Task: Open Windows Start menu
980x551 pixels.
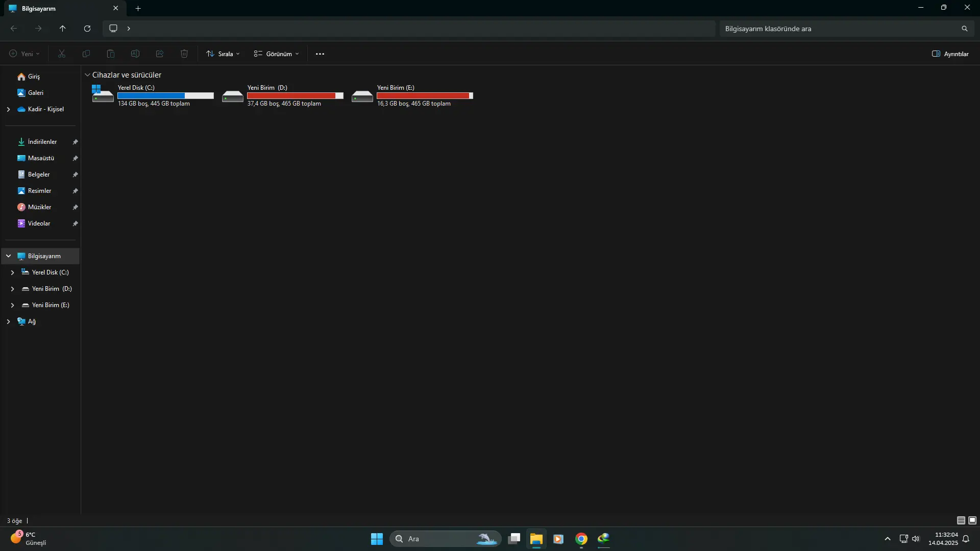Action: (x=377, y=539)
